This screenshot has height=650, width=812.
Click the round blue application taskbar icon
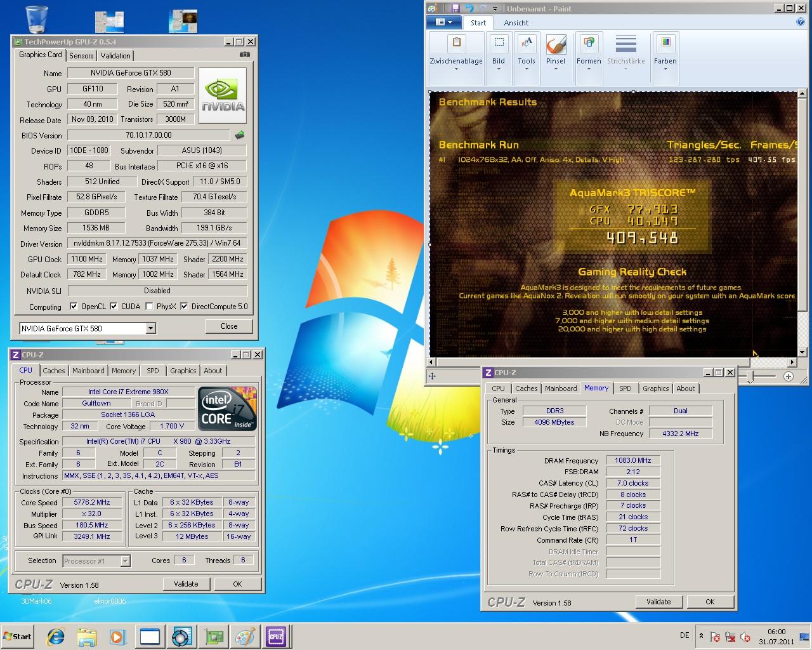point(182,637)
